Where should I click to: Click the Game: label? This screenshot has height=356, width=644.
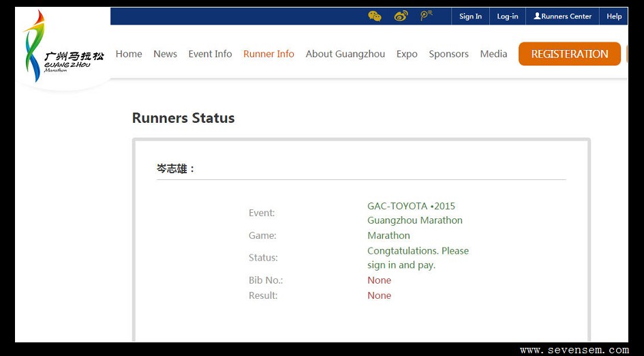pyautogui.click(x=262, y=235)
